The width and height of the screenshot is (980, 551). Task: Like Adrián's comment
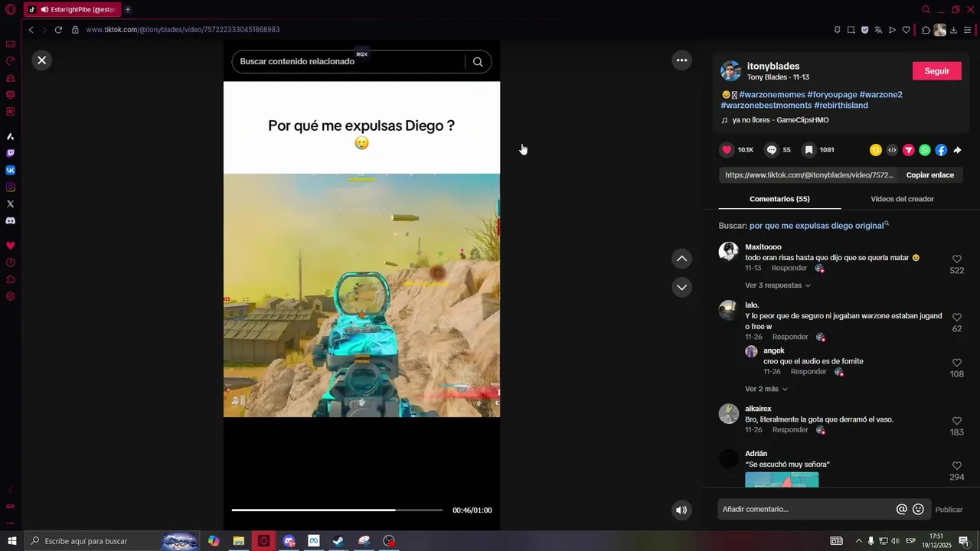pos(956,465)
